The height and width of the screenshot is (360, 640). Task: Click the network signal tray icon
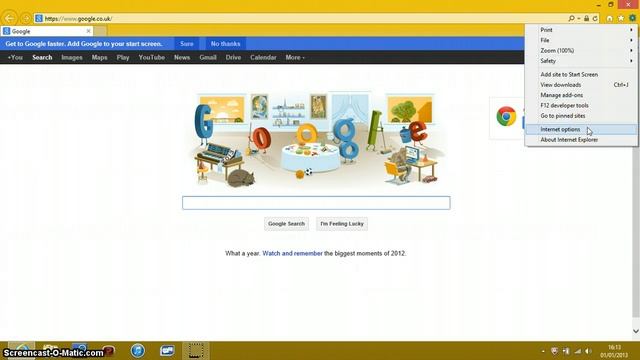point(578,351)
